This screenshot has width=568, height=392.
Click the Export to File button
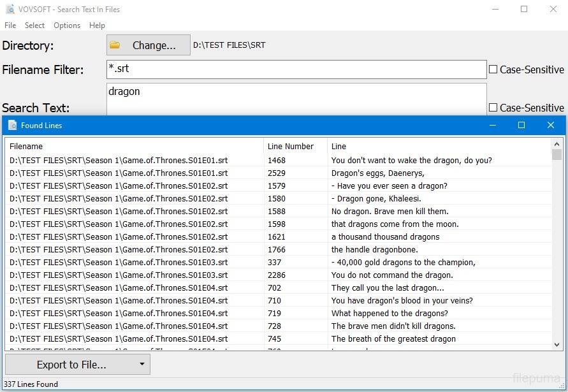pyautogui.click(x=71, y=365)
